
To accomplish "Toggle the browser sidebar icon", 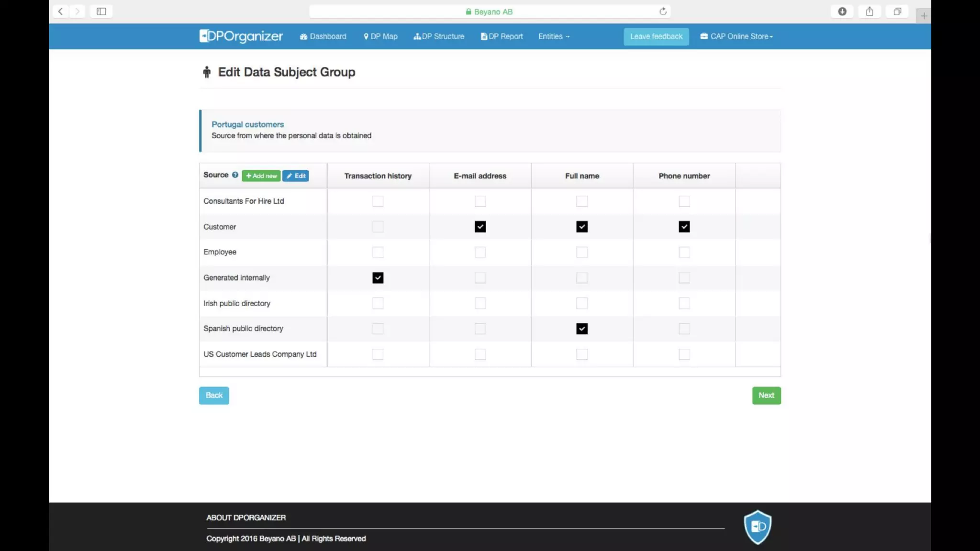I will pos(101,11).
